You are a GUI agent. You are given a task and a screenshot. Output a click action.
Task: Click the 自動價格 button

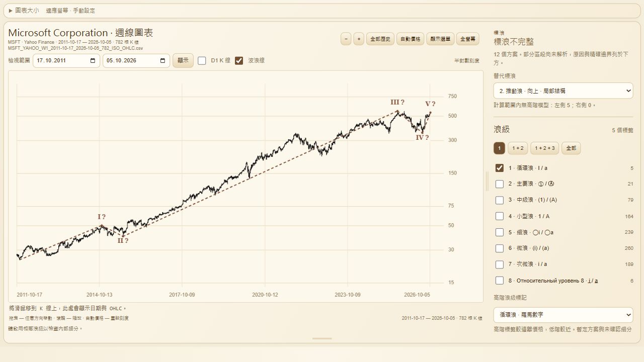pos(411,39)
